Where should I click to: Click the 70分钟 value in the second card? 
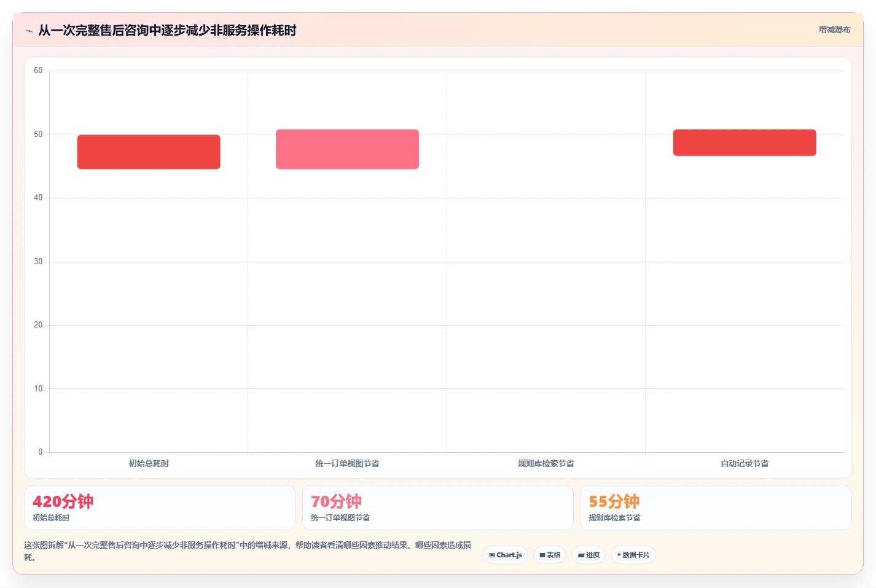[x=336, y=501]
